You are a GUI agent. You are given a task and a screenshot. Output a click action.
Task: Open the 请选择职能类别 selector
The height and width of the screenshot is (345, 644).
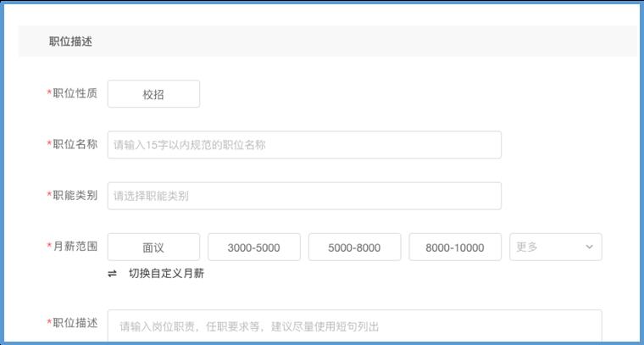304,196
